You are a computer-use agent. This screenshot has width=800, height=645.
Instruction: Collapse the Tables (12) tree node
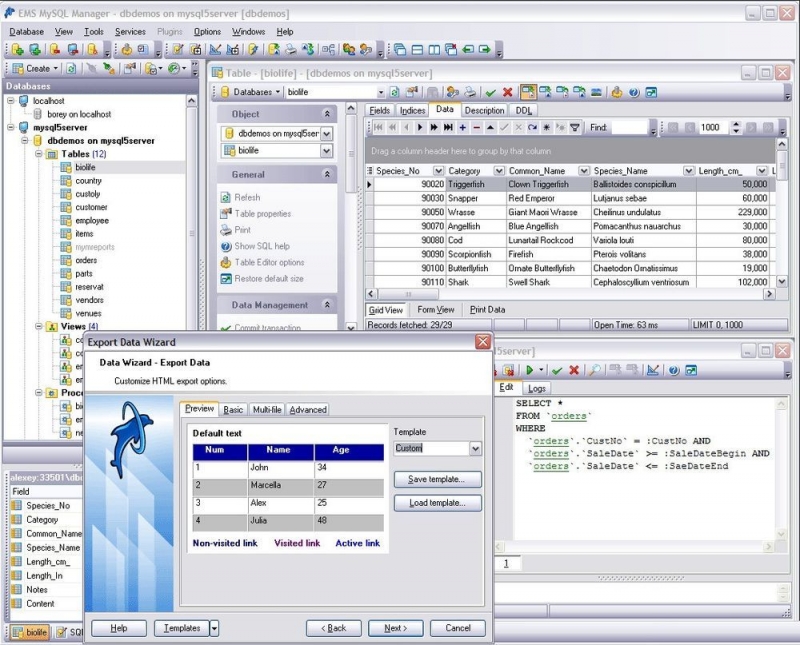point(39,154)
